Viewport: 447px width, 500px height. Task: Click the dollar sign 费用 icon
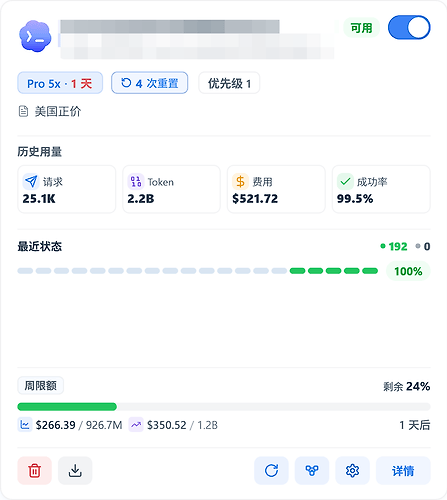[240, 182]
